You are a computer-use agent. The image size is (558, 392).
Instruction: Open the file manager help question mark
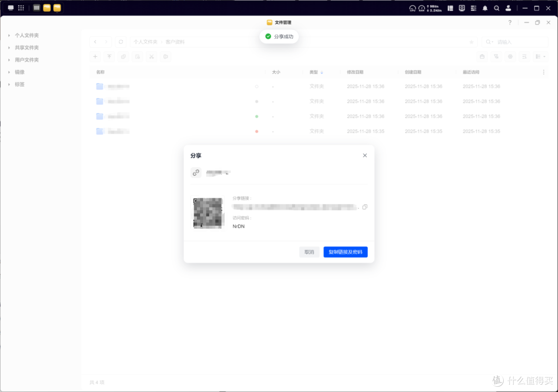pyautogui.click(x=510, y=22)
